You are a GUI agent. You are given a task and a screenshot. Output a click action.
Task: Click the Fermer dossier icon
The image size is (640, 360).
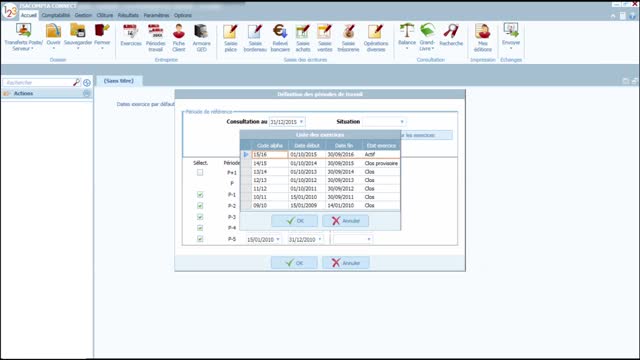click(x=102, y=31)
